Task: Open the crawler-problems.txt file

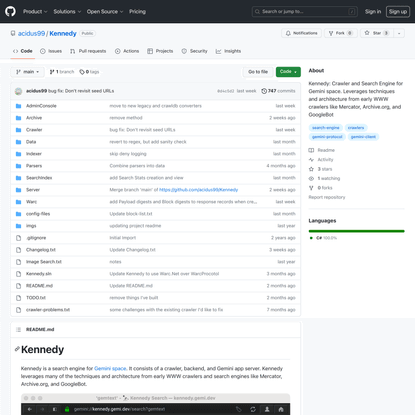Action: pyautogui.click(x=48, y=310)
